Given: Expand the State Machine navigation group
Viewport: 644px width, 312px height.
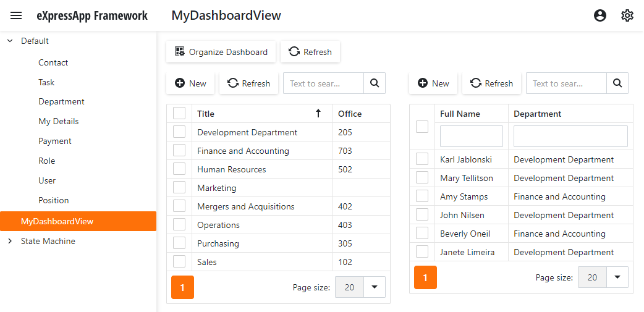Looking at the screenshot, I should pos(11,241).
